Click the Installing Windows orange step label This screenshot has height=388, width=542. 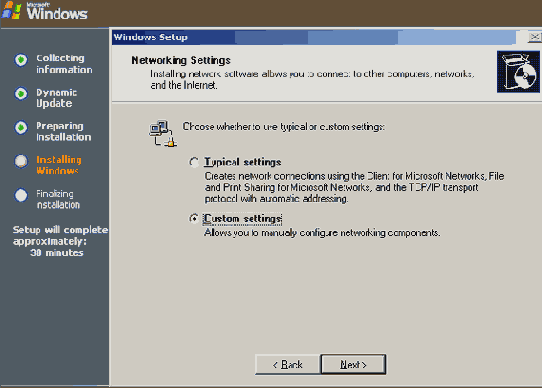[x=59, y=165]
